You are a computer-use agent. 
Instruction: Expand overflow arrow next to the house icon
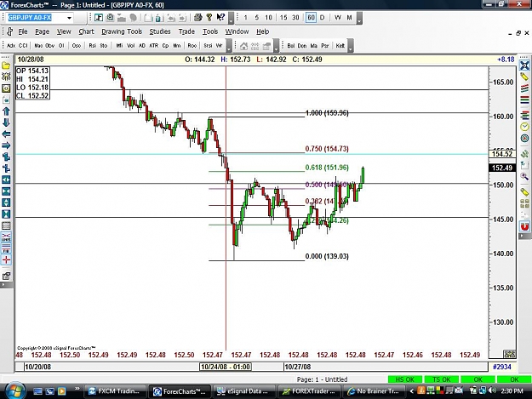tap(276, 46)
